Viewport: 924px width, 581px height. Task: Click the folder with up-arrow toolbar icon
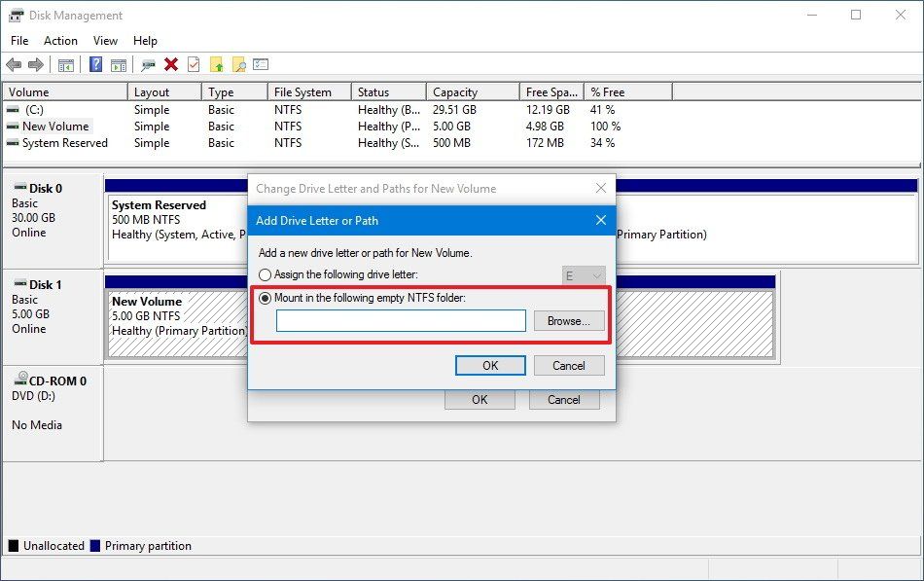pyautogui.click(x=220, y=65)
